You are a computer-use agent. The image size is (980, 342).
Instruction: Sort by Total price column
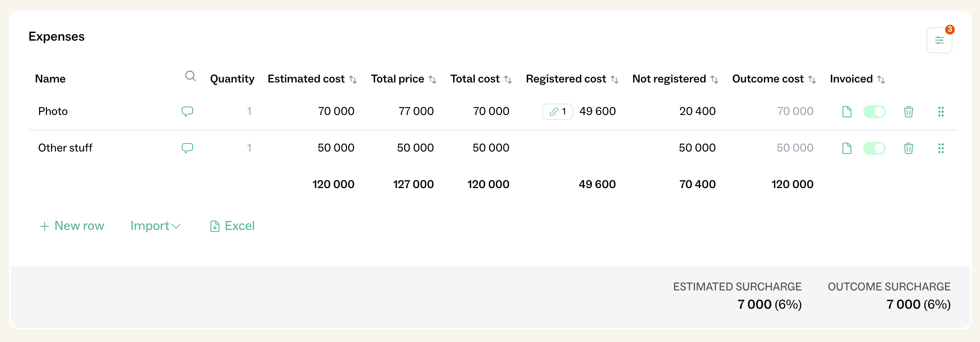click(x=432, y=80)
